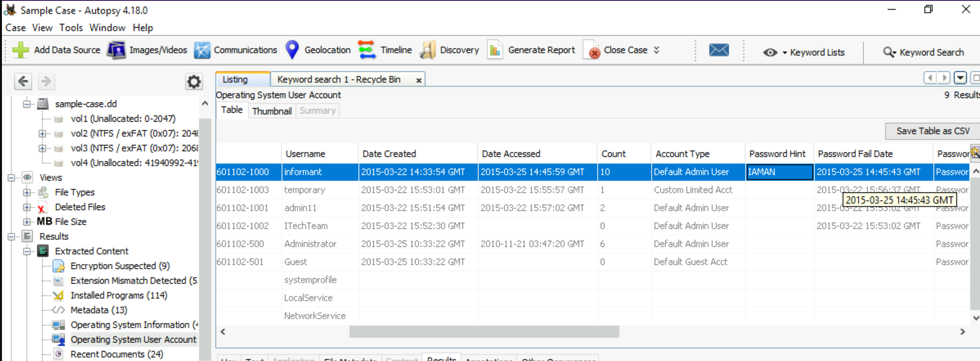The image size is (980, 361).
Task: Sort by the Account Type column header
Action: (x=698, y=154)
